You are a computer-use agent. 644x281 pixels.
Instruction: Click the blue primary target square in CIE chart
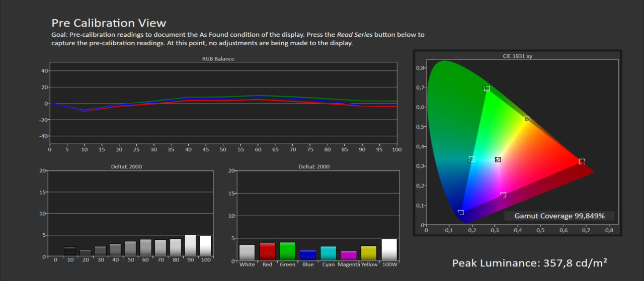tap(460, 213)
